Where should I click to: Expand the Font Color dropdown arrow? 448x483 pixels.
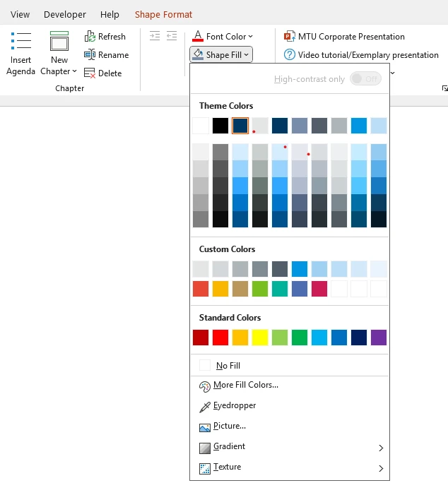(250, 36)
